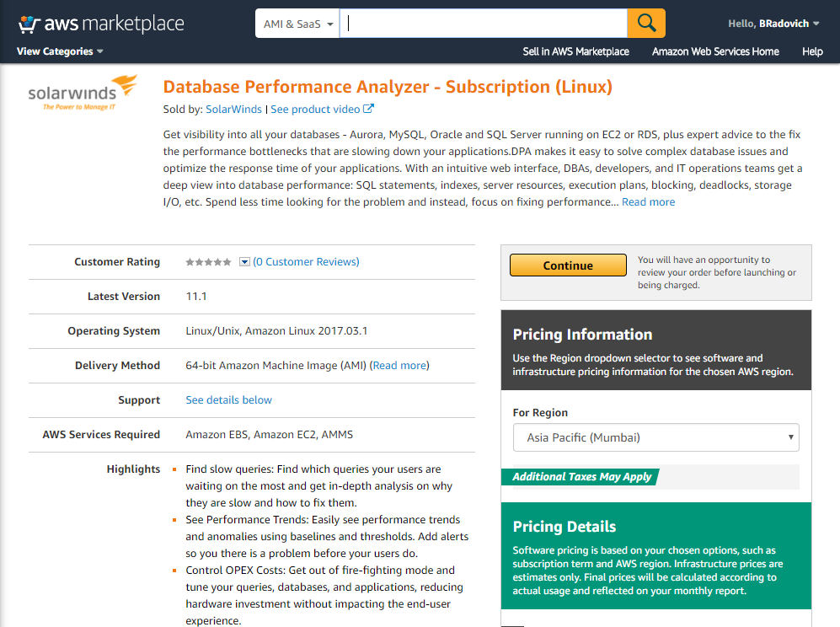The image size is (840, 627).
Task: Click the Highlights section label
Action: pyautogui.click(x=133, y=469)
